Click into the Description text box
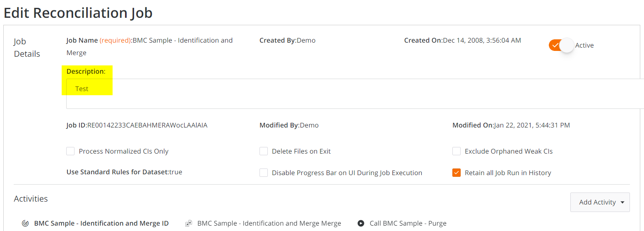The height and width of the screenshot is (231, 644). [355, 94]
